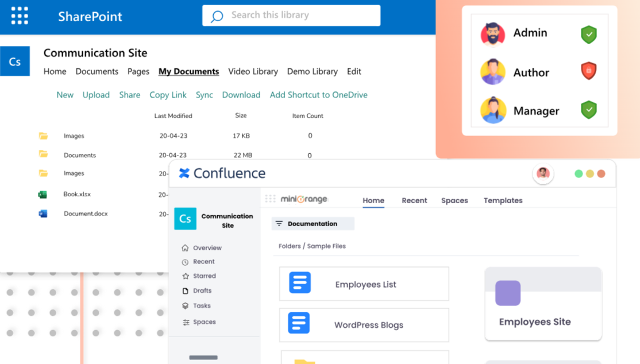The width and height of the screenshot is (640, 364).
Task: Toggle Admin's green verification shield
Action: 588,34
